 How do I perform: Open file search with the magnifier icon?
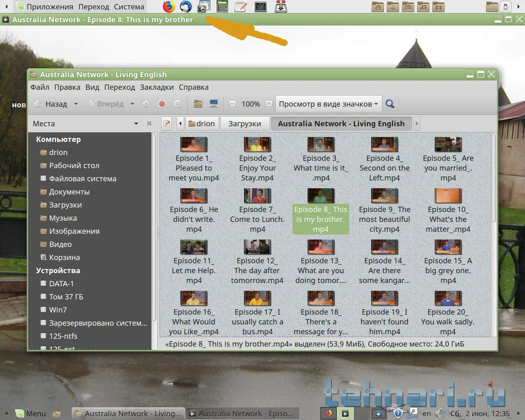[390, 104]
